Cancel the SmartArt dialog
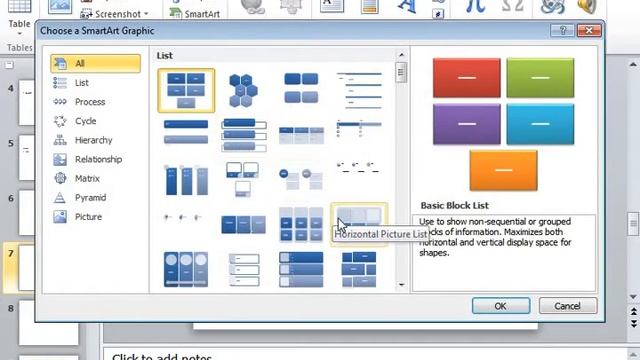 tap(568, 306)
